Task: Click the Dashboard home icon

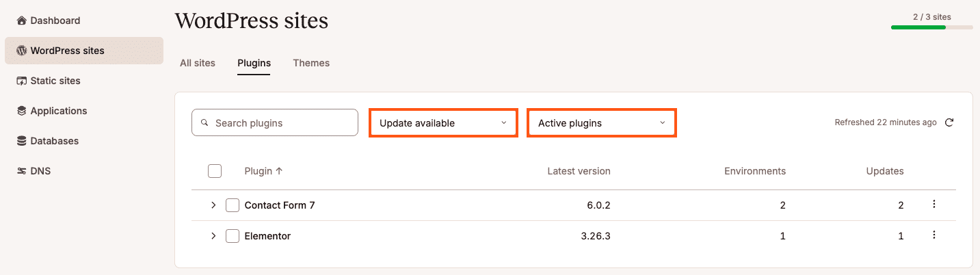Action: point(21,21)
